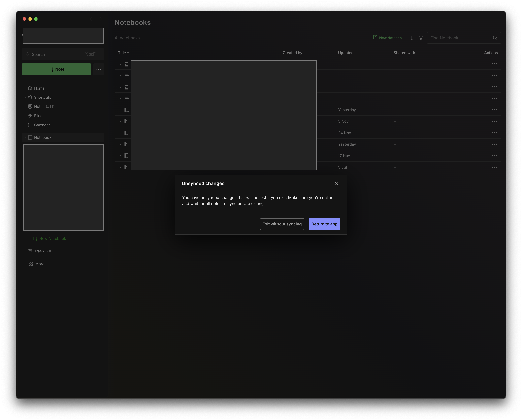Expand the third stack row chevron
The height and width of the screenshot is (420, 522).
(120, 87)
